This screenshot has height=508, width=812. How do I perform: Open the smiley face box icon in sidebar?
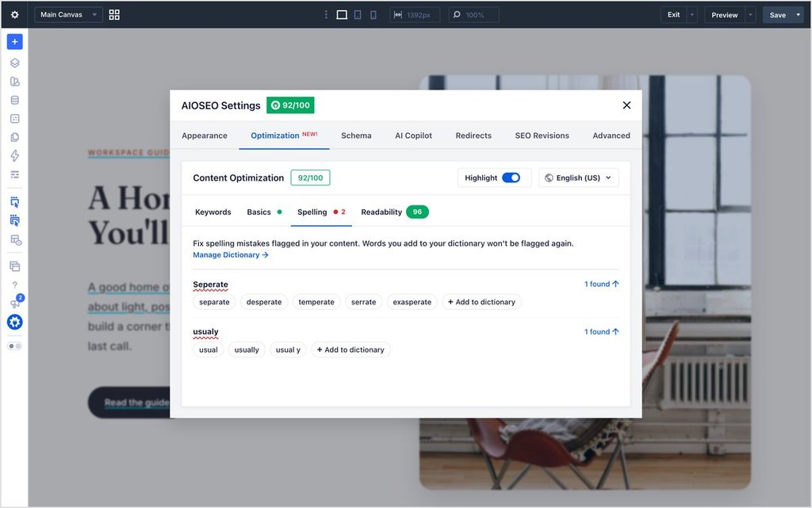pyautogui.click(x=14, y=119)
